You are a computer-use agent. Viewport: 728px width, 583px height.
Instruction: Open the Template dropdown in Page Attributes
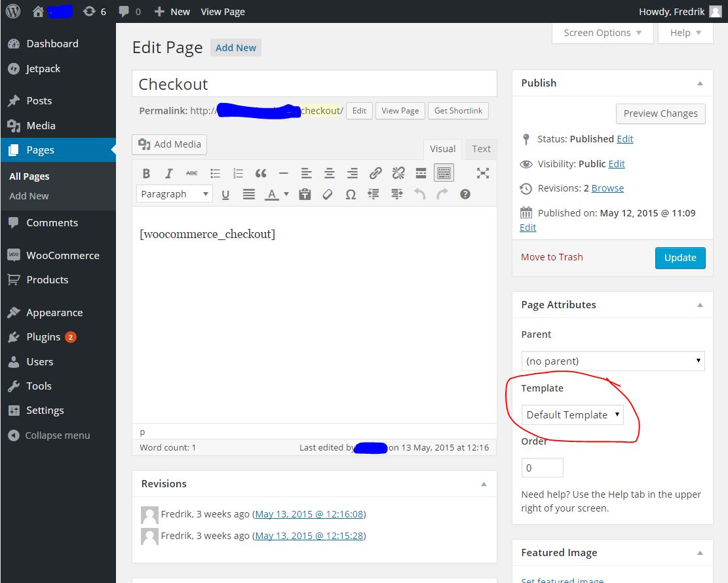(573, 414)
